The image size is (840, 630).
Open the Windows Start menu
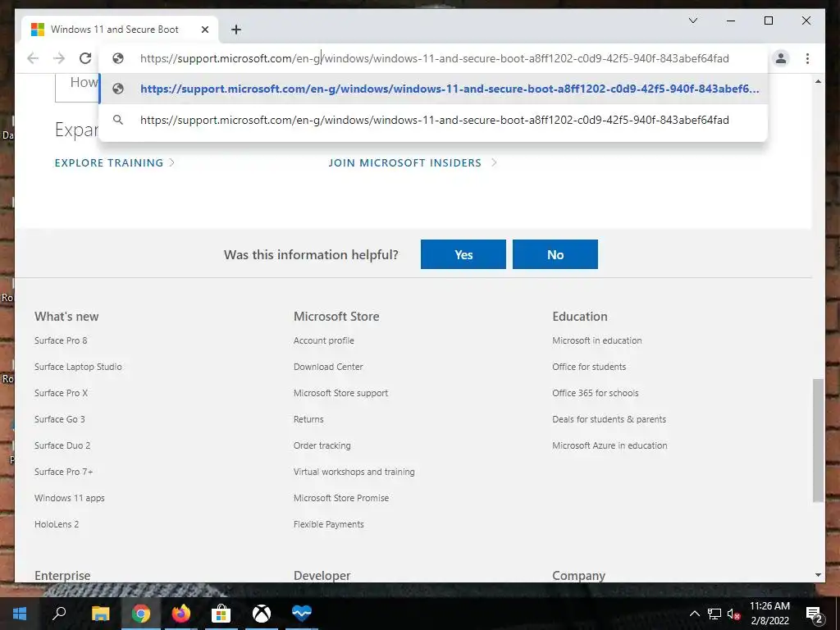20,614
